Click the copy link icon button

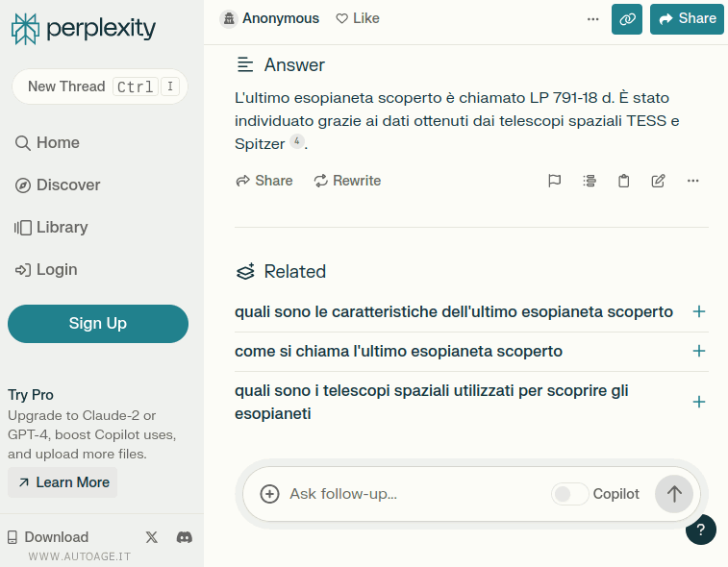coord(626,18)
